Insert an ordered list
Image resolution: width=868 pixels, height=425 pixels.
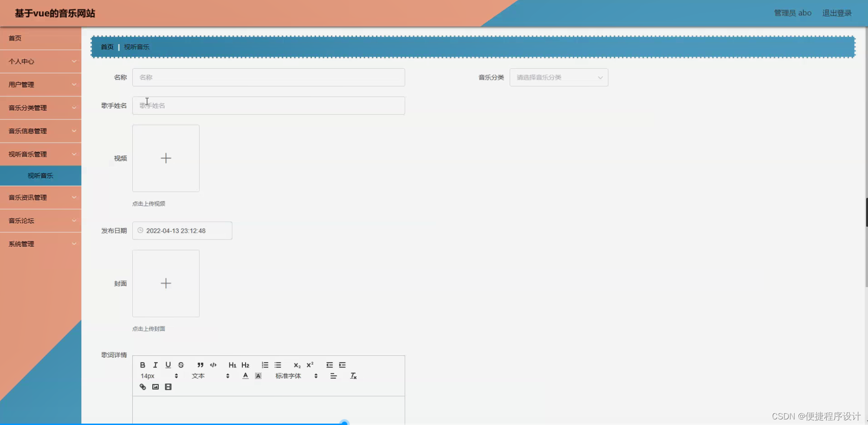coord(265,365)
